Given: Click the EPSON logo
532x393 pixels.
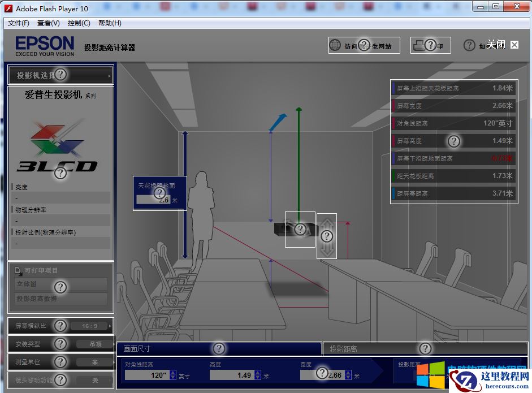Looking at the screenshot, I should coord(45,46).
